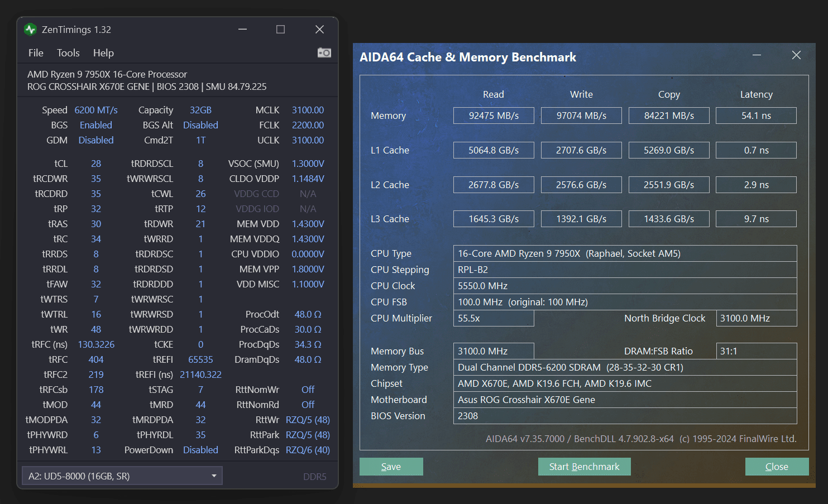The image size is (828, 504).
Task: Close the ZenTimings window
Action: (319, 30)
